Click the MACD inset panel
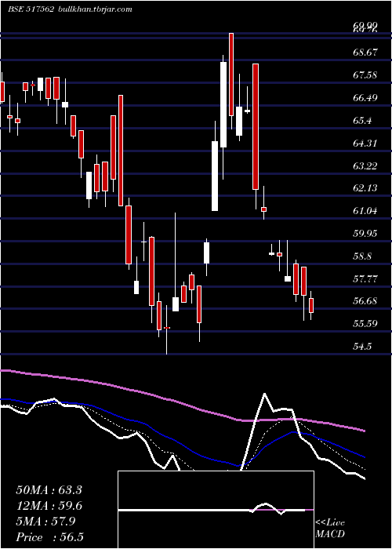 coord(216,510)
